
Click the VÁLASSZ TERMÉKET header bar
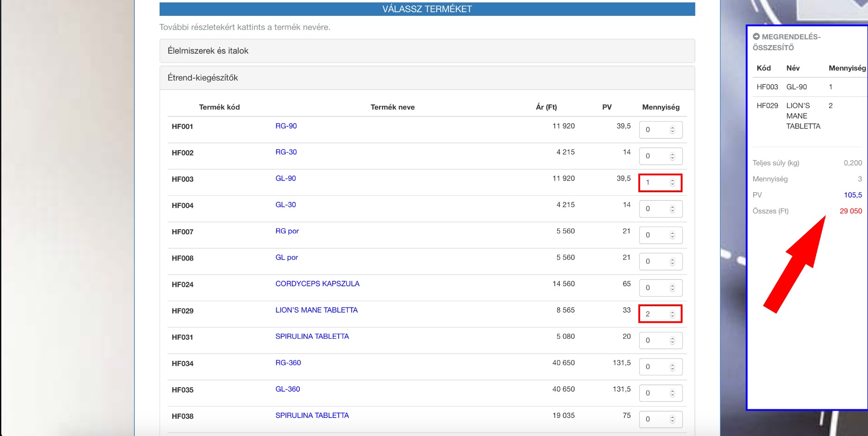pyautogui.click(x=427, y=9)
